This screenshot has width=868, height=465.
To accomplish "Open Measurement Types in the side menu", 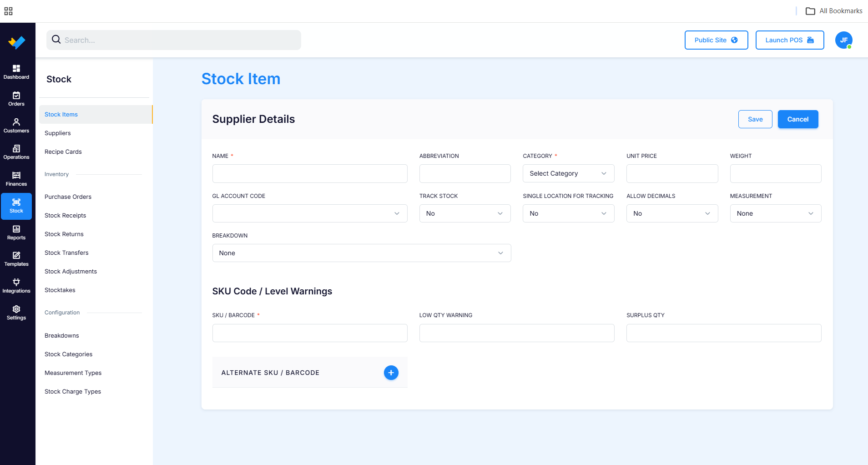I will [x=73, y=373].
